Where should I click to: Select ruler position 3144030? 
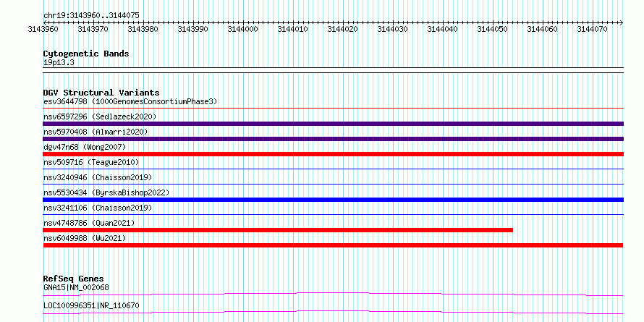[393, 29]
